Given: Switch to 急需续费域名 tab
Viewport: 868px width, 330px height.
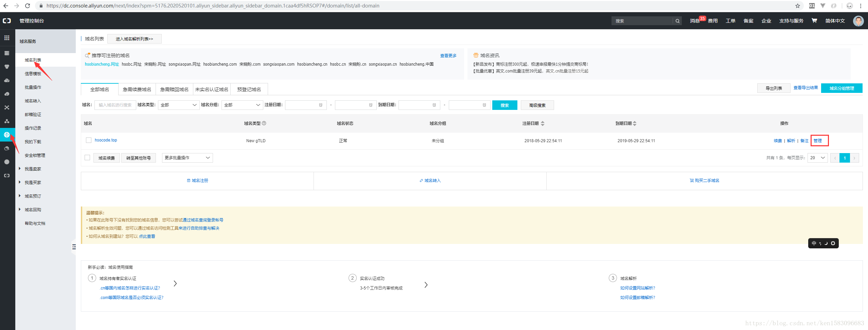Looking at the screenshot, I should 137,89.
